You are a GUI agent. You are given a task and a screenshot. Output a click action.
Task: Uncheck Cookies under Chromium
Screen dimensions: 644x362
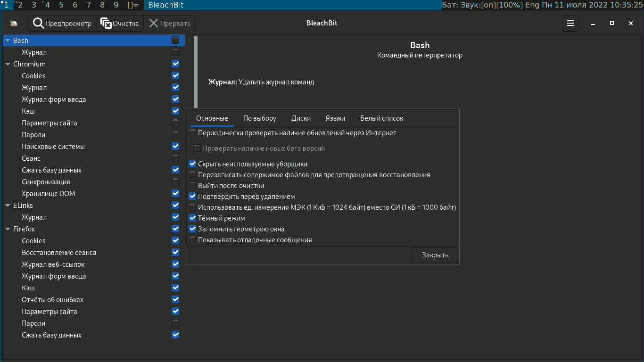coord(175,76)
